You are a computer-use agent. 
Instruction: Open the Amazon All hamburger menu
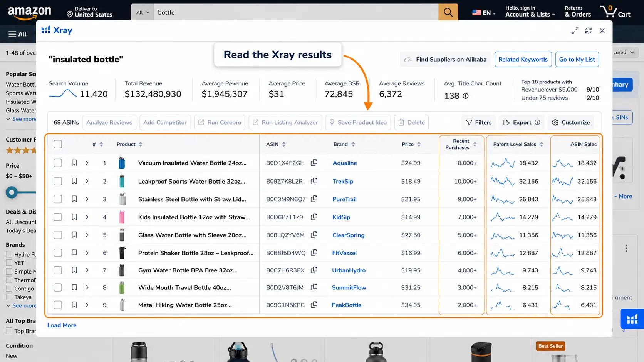click(x=17, y=34)
